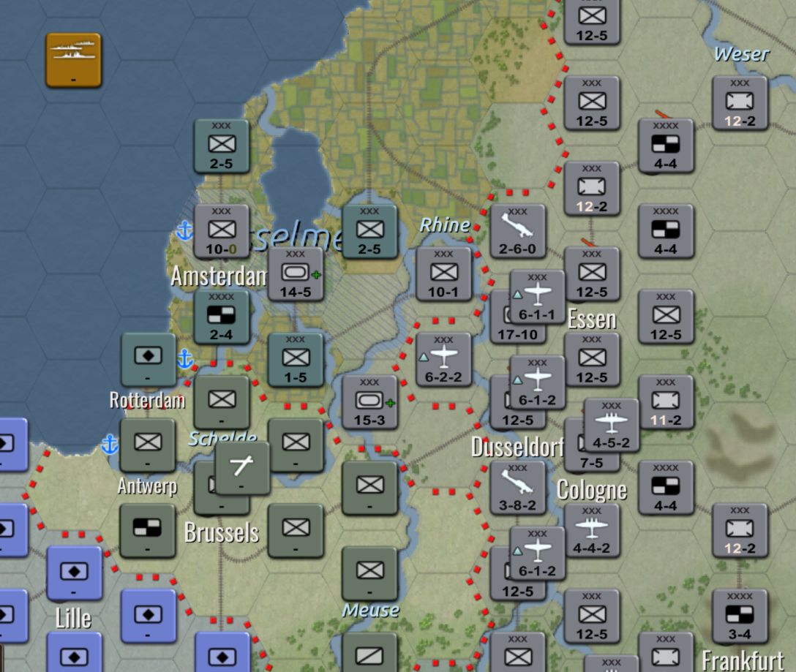Select the 12-2 unit above the 3-4 headquarters
Viewport: 796px width, 672px height.
point(740,530)
